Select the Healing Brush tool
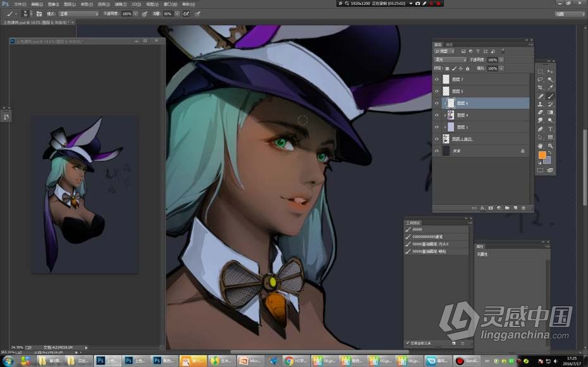 coord(540,96)
